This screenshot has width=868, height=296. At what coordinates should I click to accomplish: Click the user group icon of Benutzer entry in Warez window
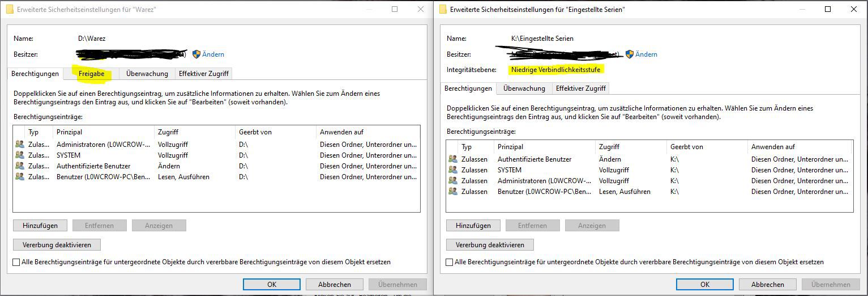point(20,177)
